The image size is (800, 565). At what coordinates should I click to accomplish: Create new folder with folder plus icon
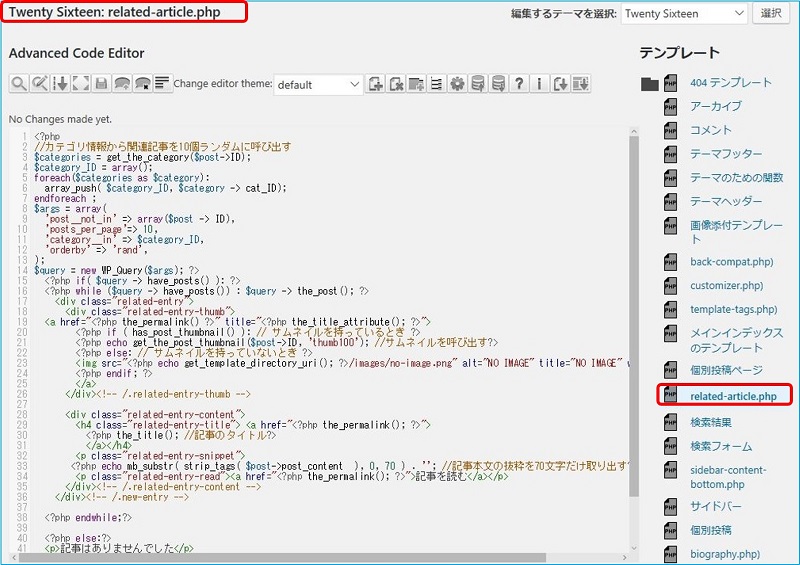pyautogui.click(x=416, y=84)
